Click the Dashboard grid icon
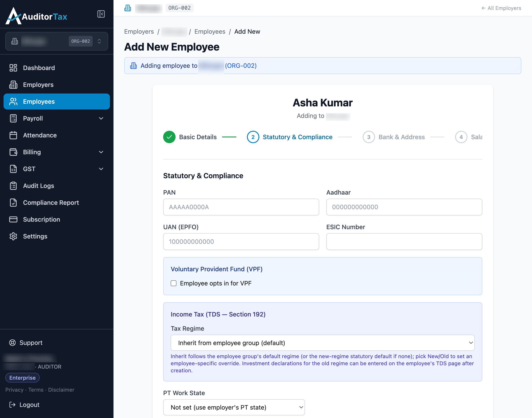Image resolution: width=532 pixels, height=418 pixels. click(13, 68)
